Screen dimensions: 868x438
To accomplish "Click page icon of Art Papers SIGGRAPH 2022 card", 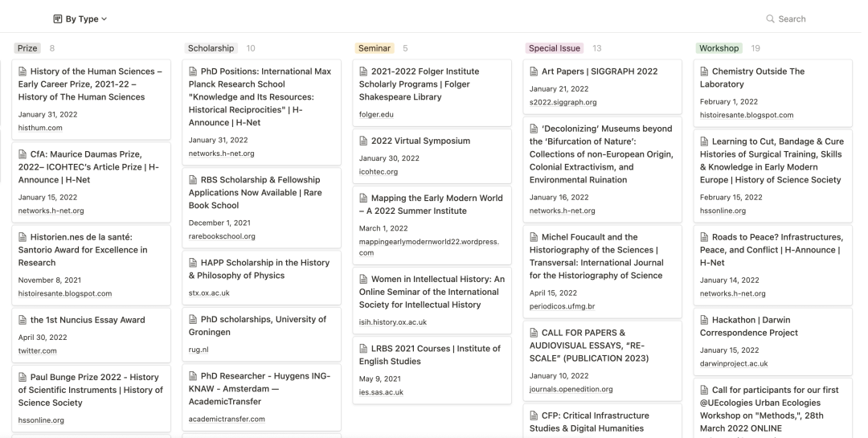I will [x=534, y=71].
